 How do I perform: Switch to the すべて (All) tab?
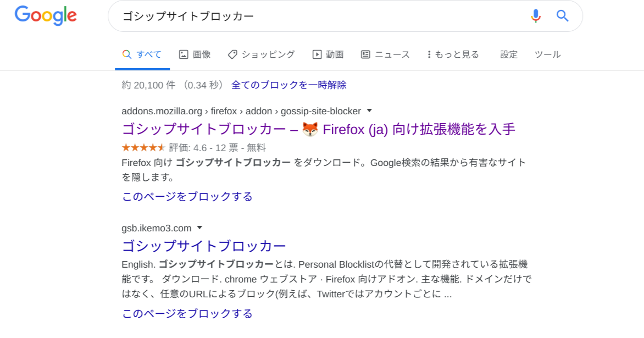pos(143,54)
